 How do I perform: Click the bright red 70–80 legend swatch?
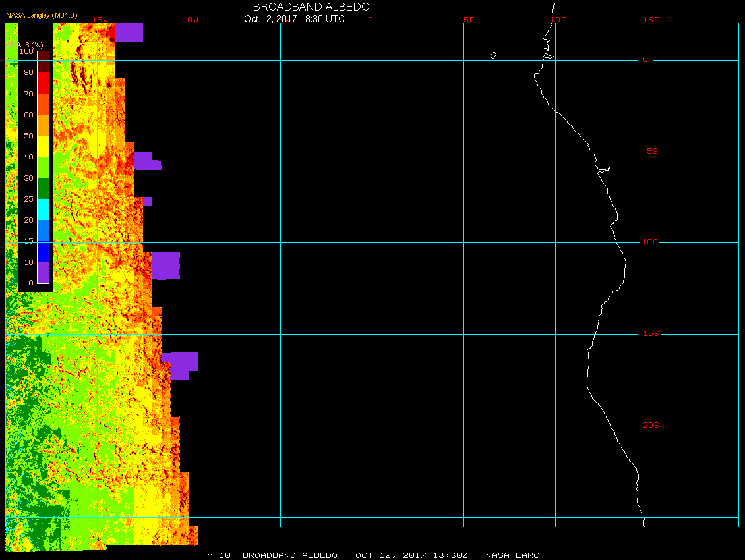pyautogui.click(x=43, y=83)
